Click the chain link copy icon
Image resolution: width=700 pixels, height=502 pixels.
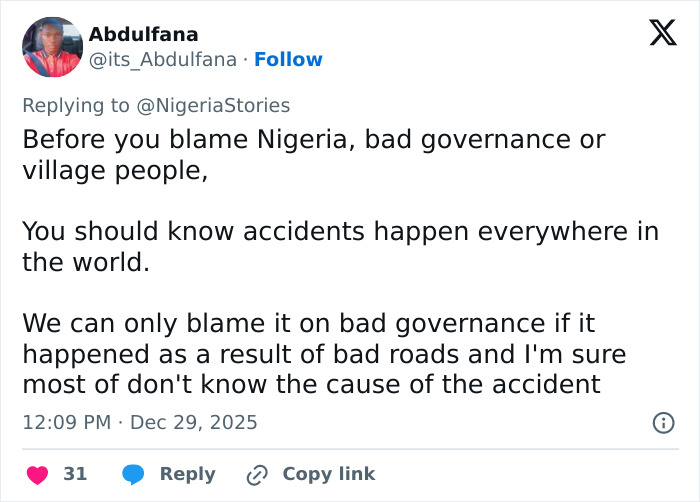point(259,474)
